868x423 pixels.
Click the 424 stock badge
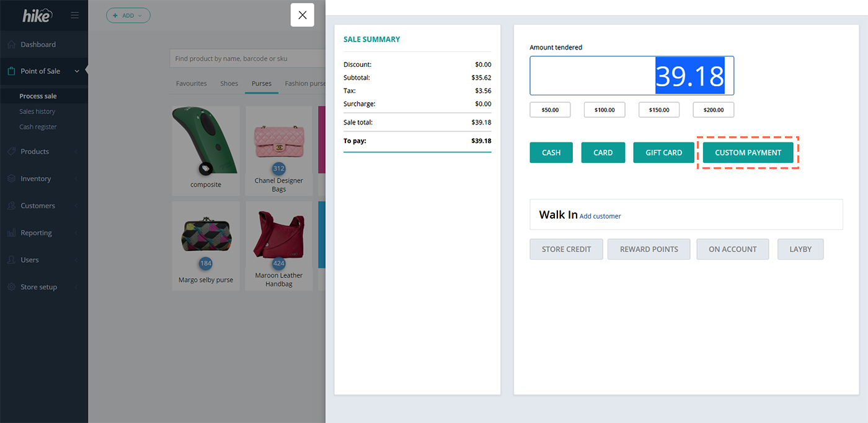click(278, 263)
